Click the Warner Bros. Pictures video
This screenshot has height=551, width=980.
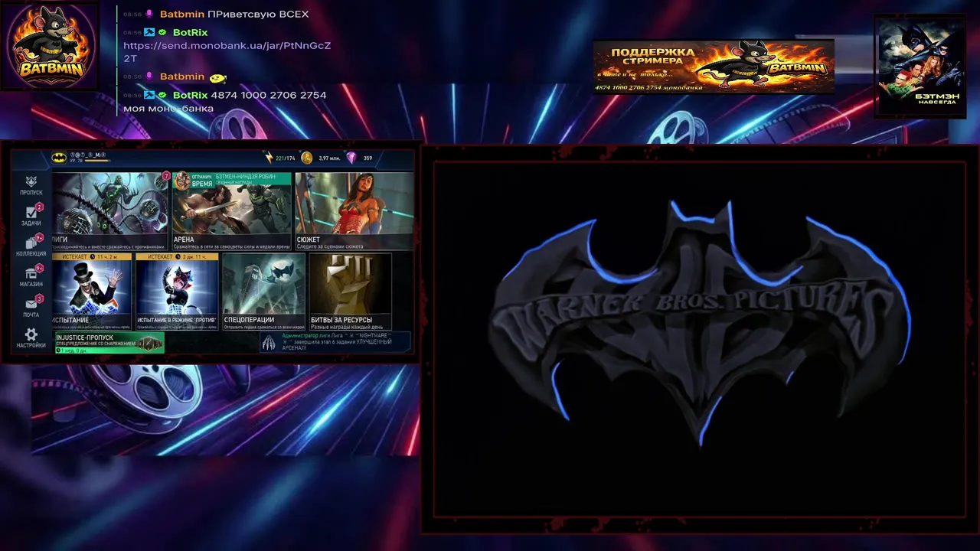[700, 340]
